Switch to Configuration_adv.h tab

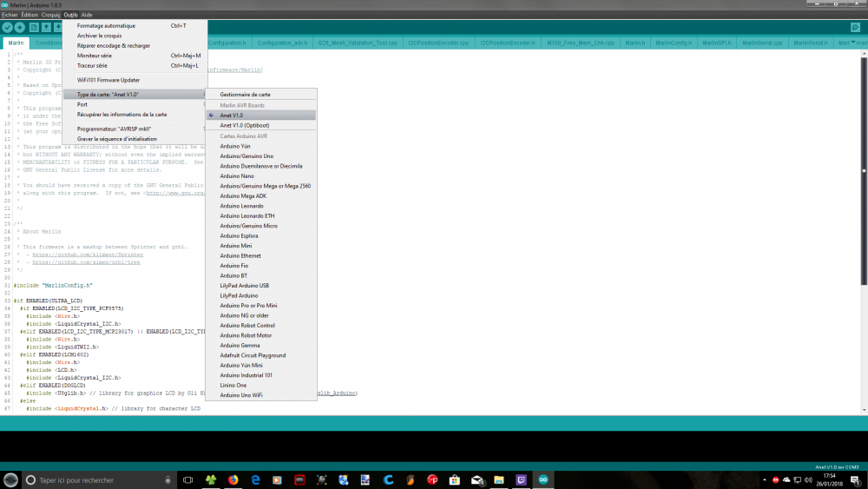[282, 43]
